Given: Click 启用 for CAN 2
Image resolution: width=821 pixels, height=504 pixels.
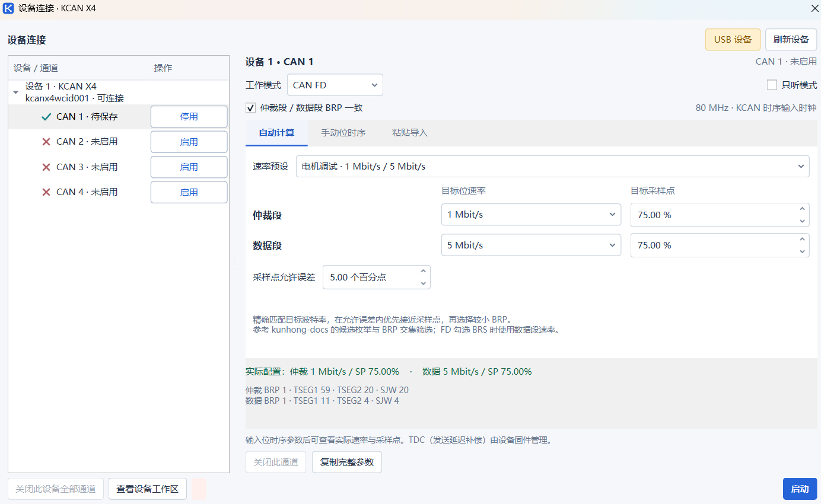Looking at the screenshot, I should pos(189,142).
